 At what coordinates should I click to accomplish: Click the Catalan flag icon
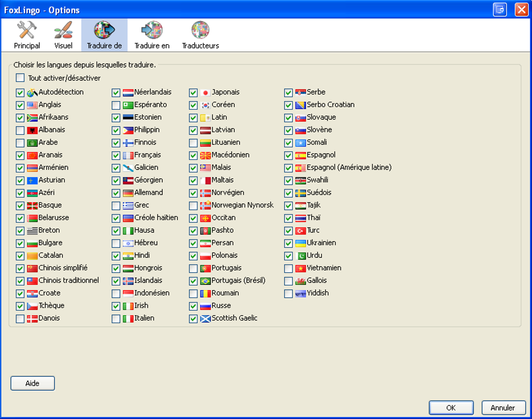(x=32, y=256)
